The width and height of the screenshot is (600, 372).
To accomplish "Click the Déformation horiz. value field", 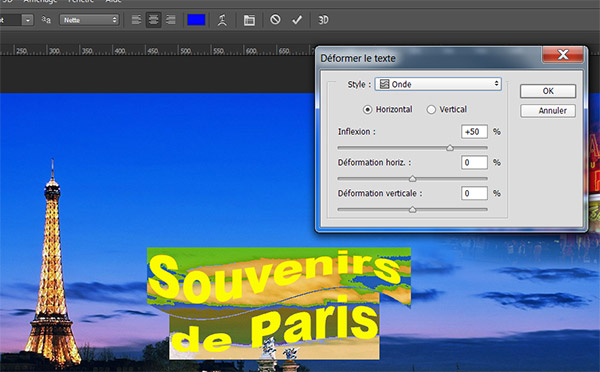I will [474, 163].
